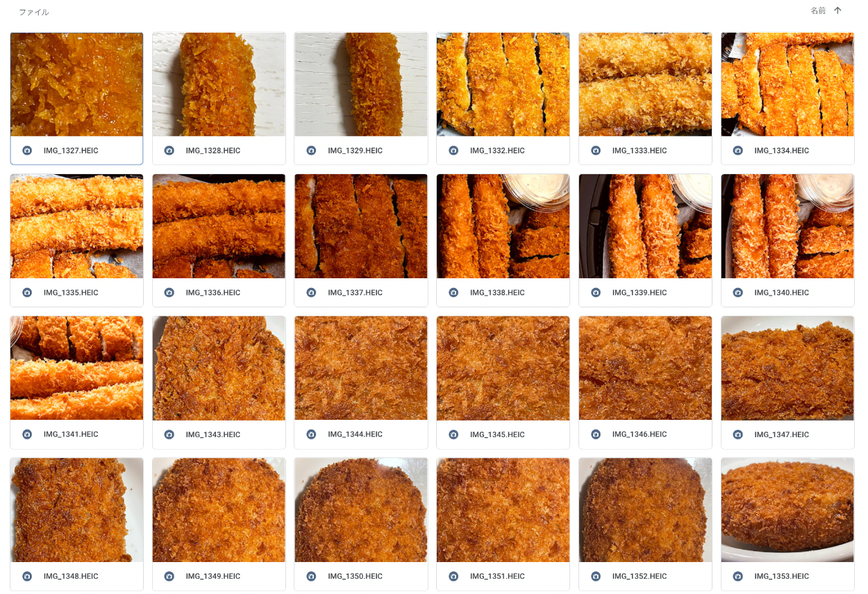Select the IMG_1352.HEIC thumbnail

(645, 510)
